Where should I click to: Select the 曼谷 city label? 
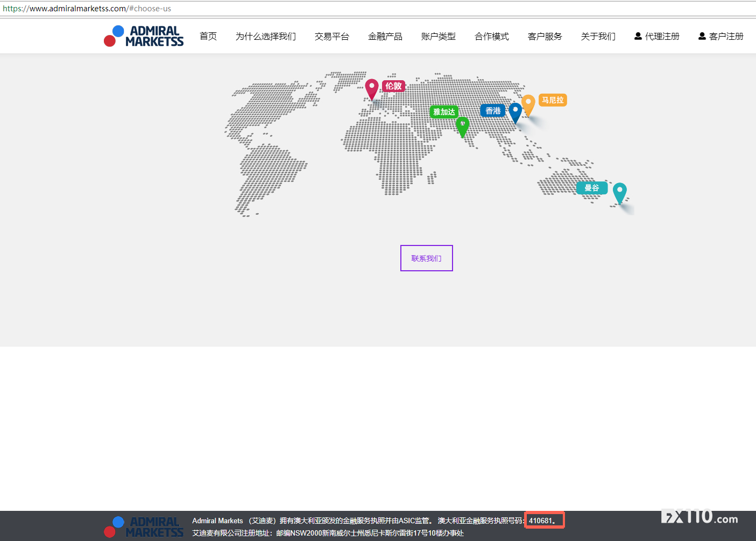tap(592, 188)
